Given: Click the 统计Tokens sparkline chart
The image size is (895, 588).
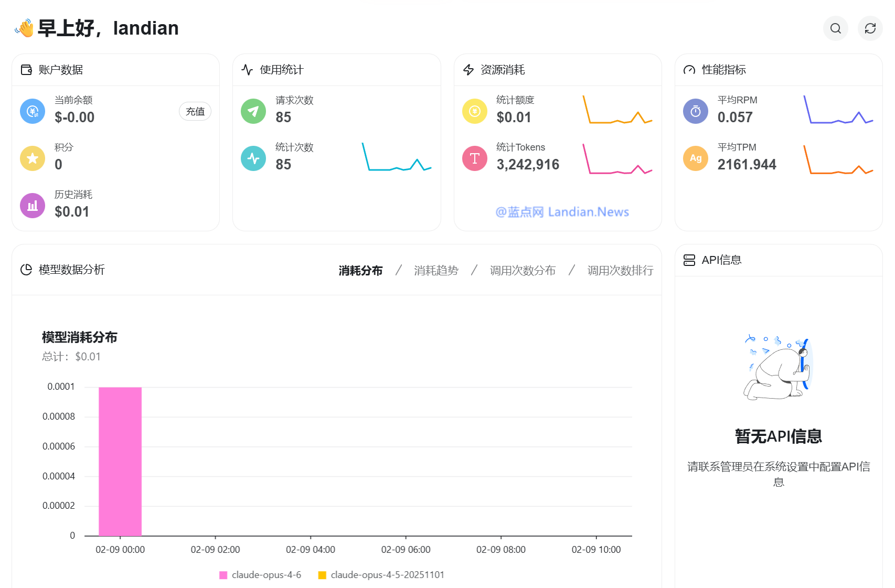Looking at the screenshot, I should coord(617,159).
